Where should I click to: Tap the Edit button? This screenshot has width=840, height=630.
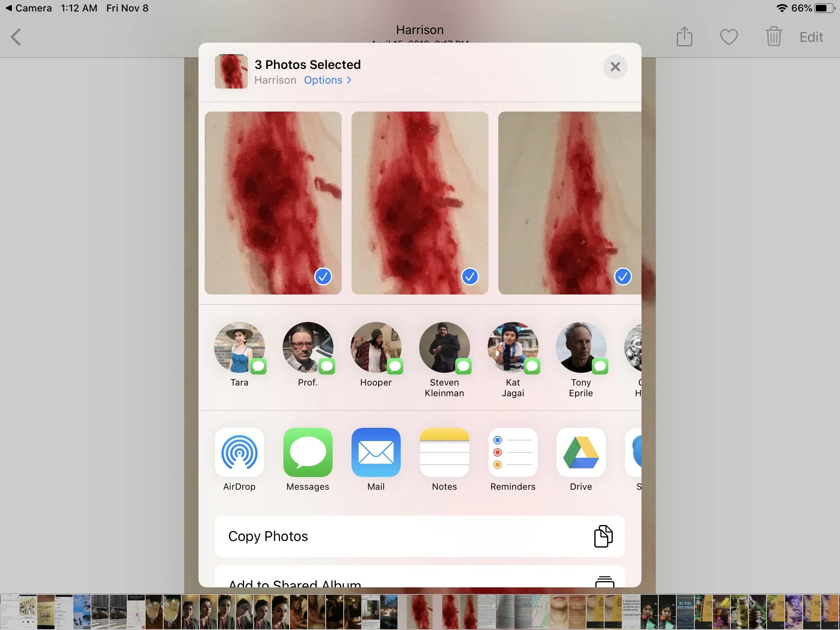(811, 37)
